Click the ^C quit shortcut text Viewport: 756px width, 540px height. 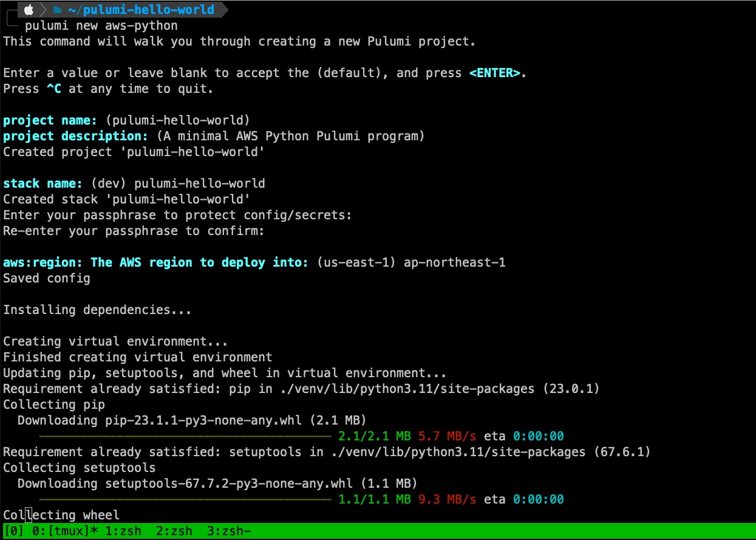pyautogui.click(x=54, y=89)
